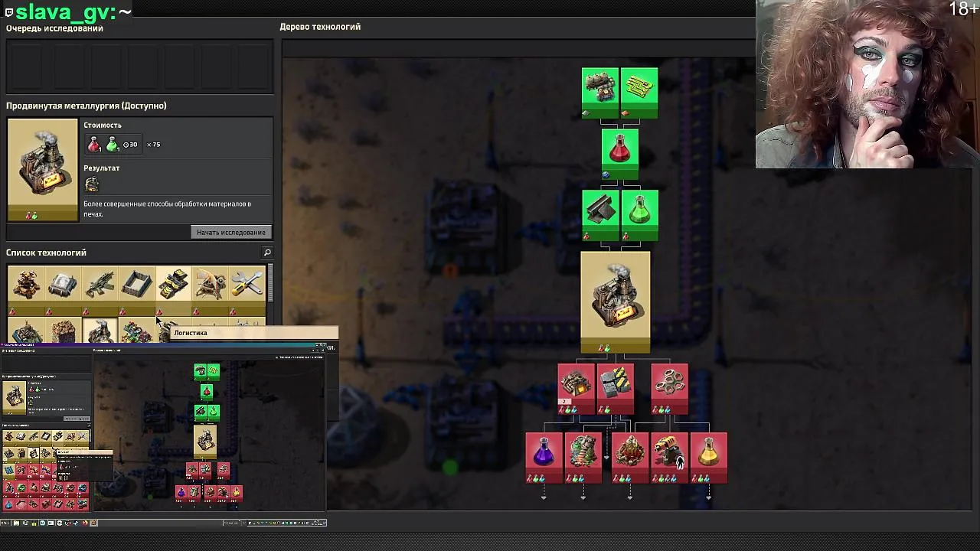Select the orange cannon turret technology node
The image size is (980, 551).
(x=670, y=458)
